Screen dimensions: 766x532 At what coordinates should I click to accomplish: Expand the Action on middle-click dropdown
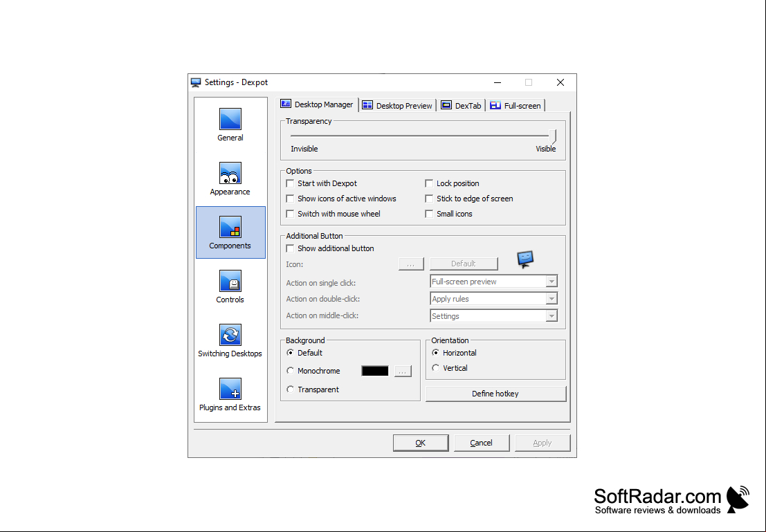coord(551,316)
